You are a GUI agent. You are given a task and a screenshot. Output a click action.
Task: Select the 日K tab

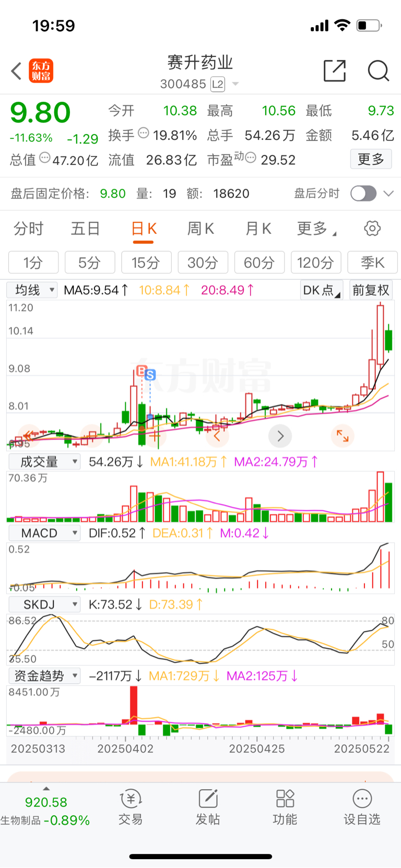click(x=144, y=229)
